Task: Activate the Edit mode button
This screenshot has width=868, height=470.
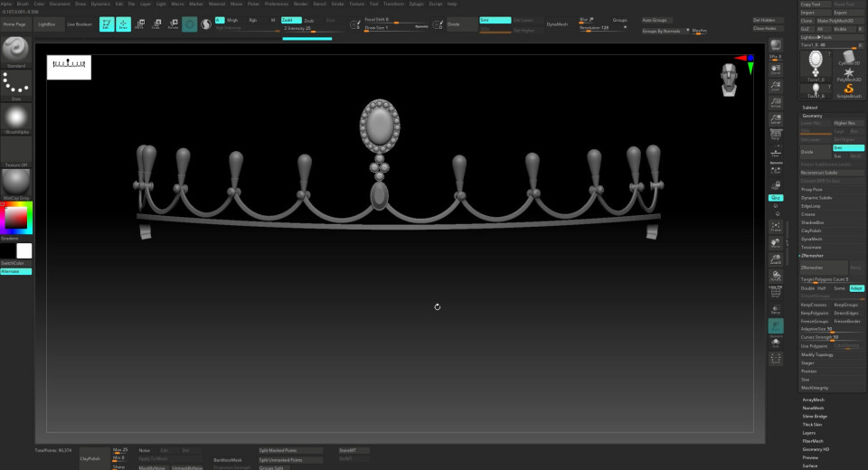Action: point(106,23)
